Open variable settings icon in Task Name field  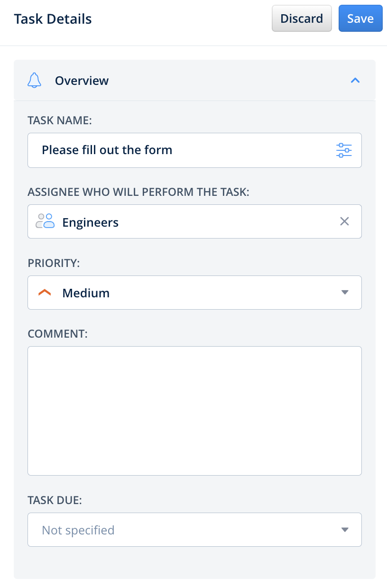[344, 150]
